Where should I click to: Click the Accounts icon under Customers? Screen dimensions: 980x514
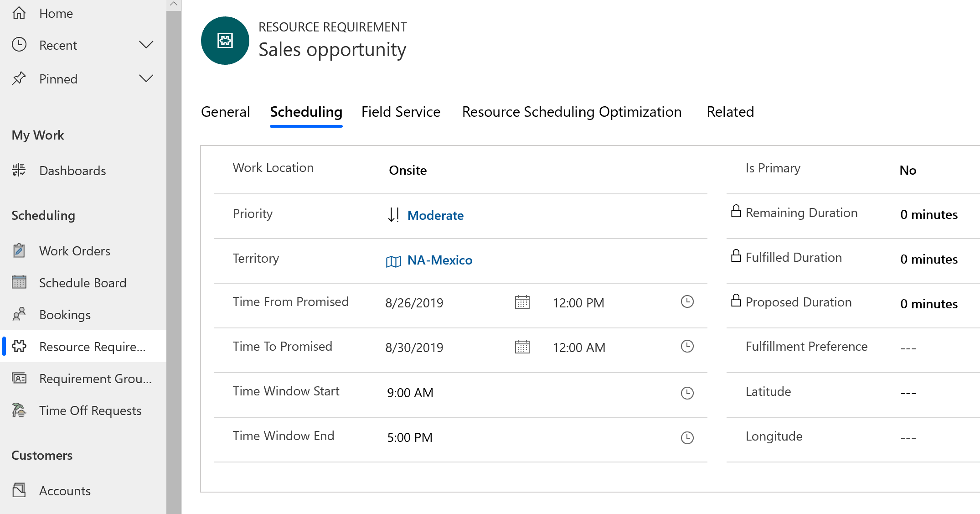coord(19,491)
